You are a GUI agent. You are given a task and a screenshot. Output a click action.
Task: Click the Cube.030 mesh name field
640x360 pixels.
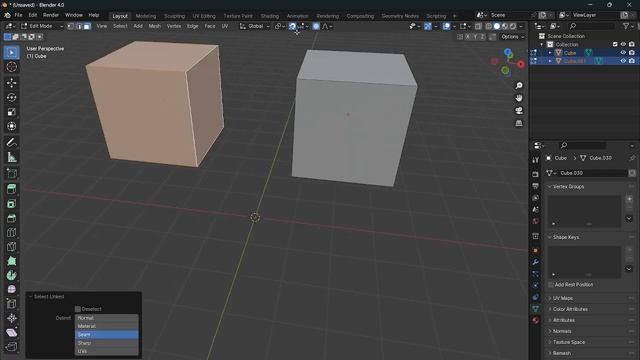click(x=591, y=173)
